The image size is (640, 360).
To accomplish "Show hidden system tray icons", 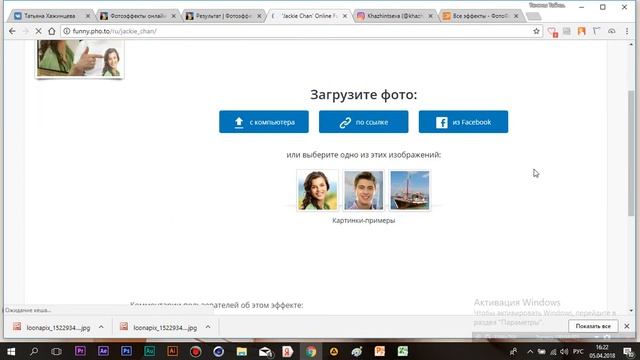I will coord(530,351).
